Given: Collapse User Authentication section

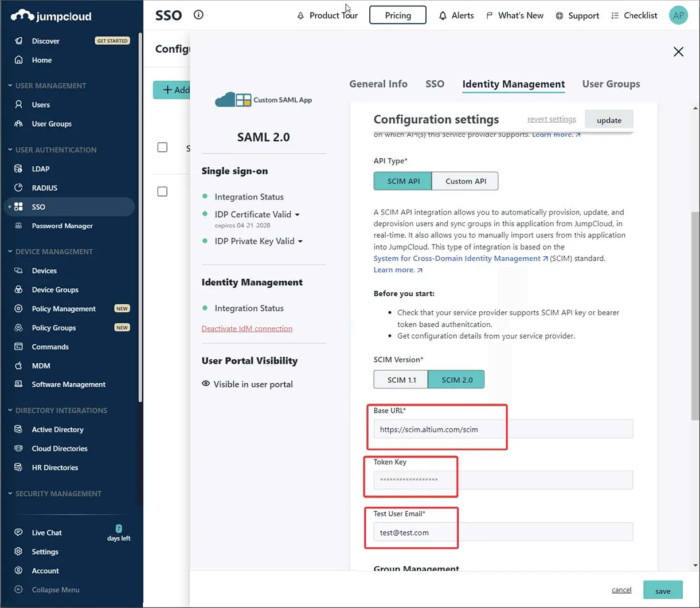Looking at the screenshot, I should tap(10, 150).
